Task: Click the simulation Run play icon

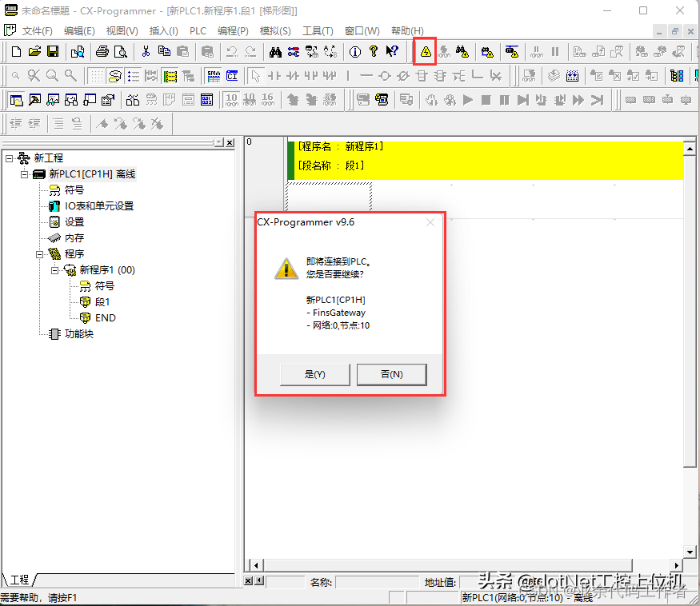Action: pyautogui.click(x=468, y=100)
